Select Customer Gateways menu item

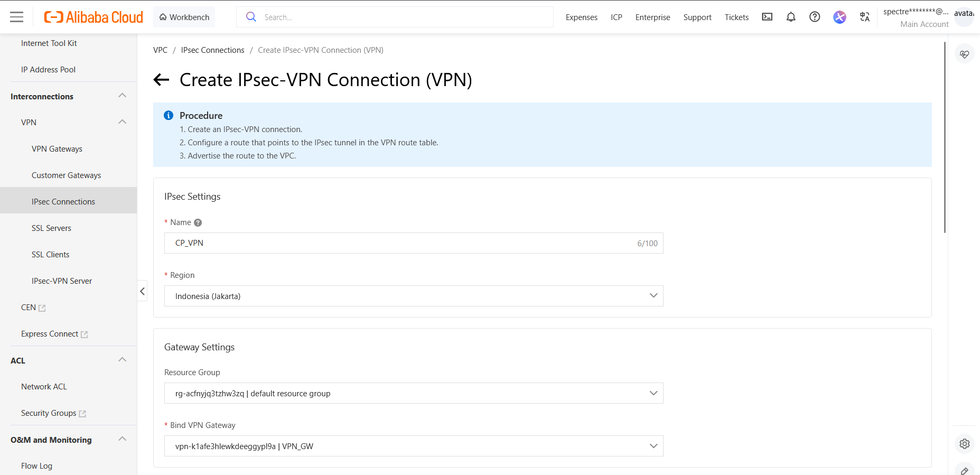point(66,175)
